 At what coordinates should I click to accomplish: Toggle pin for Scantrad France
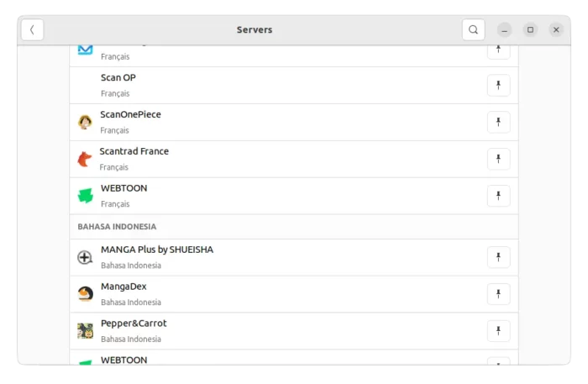point(498,159)
